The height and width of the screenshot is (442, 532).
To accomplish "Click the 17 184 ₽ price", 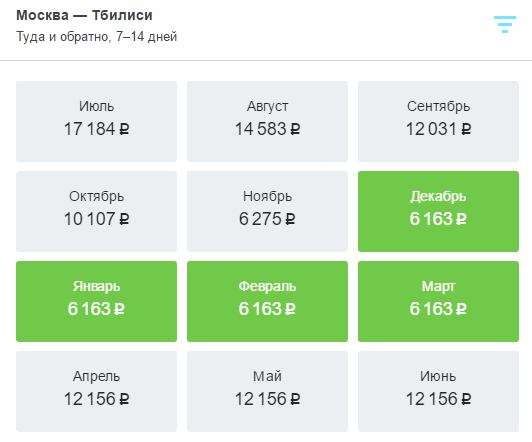I will pos(97,129).
